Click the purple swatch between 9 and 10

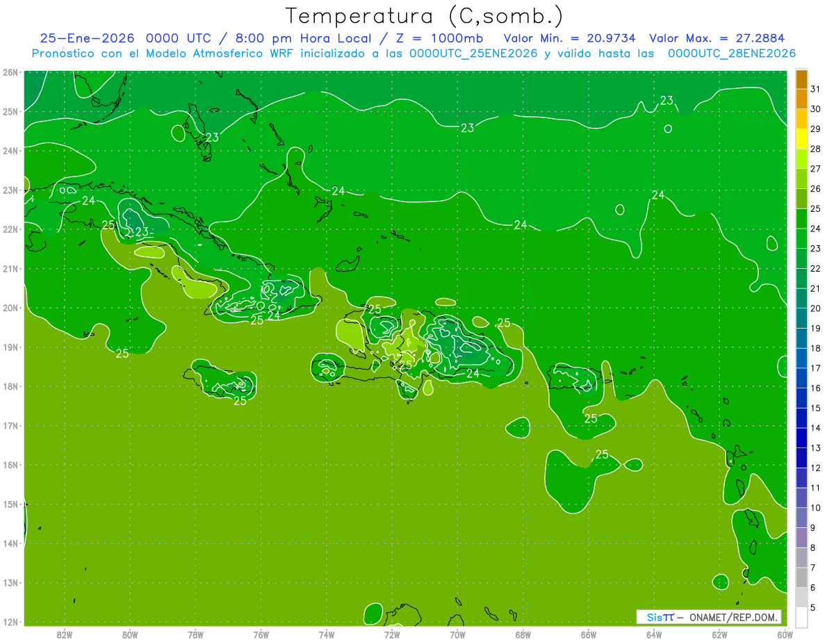(801, 518)
